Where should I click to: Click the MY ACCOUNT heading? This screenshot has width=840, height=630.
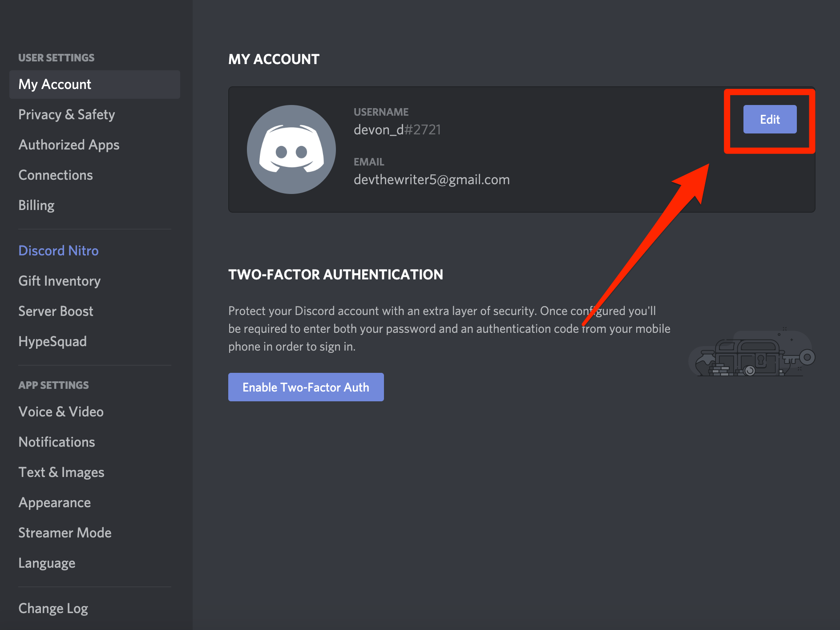[274, 59]
